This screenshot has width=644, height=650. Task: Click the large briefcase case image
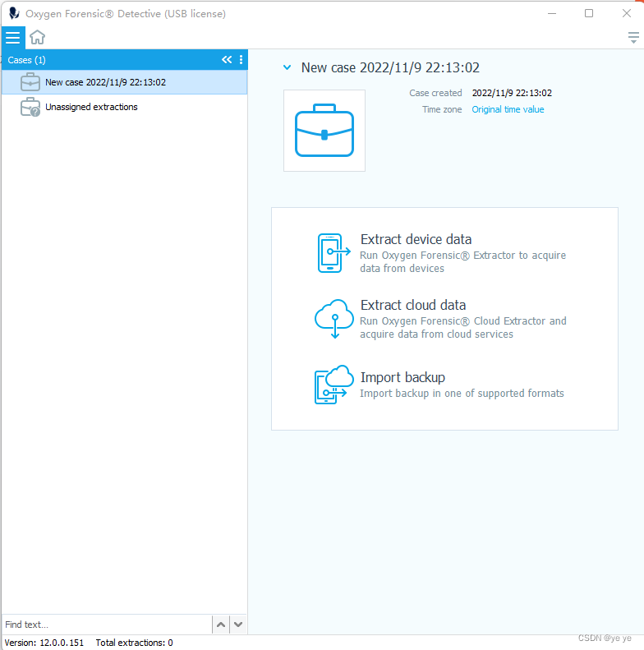click(x=324, y=131)
